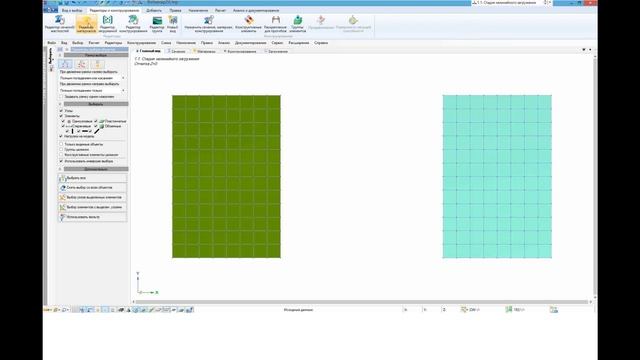Open Редактор конструирования ribbon tool
Image resolution: width=640 pixels, height=360 pixels.
133,24
